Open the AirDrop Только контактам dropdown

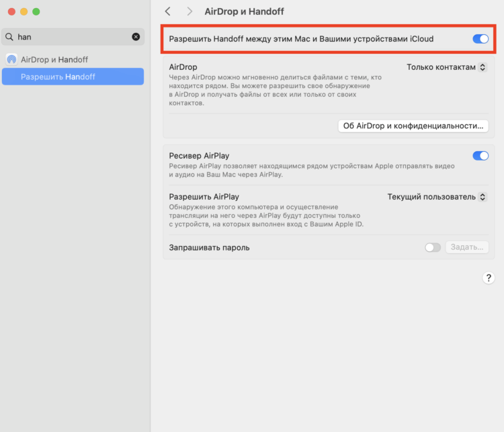446,67
